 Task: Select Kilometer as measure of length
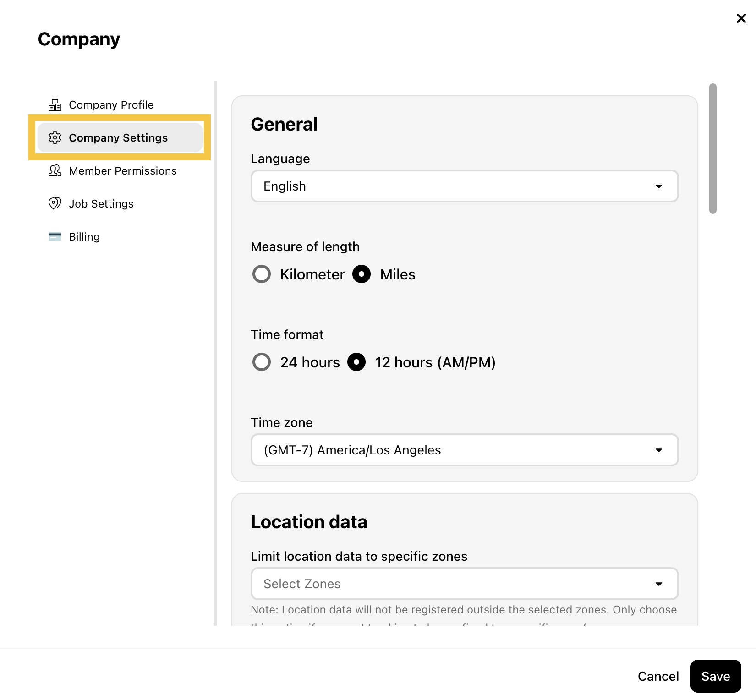pos(262,274)
